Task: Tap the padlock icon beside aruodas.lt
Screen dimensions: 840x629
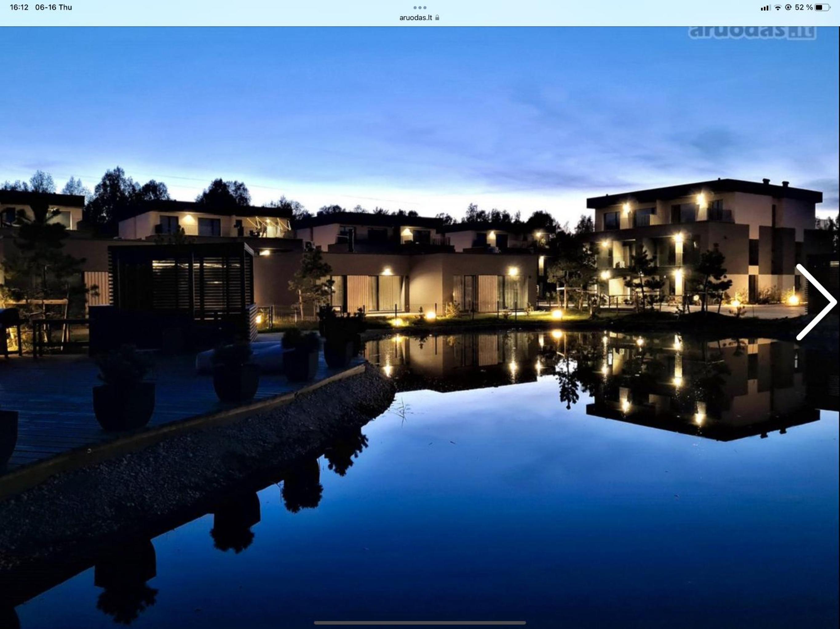Action: tap(437, 18)
